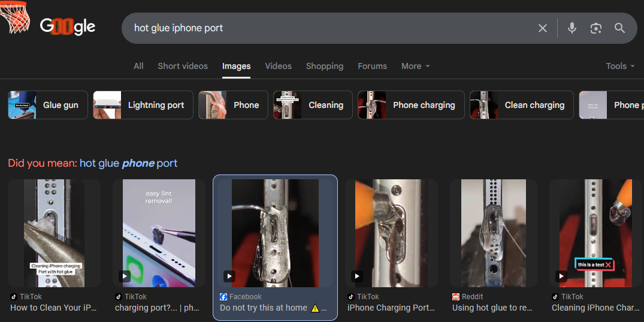This screenshot has height=322, width=644.
Task: Click the play icon on 'iPhone Charging Port' result
Action: (x=357, y=276)
